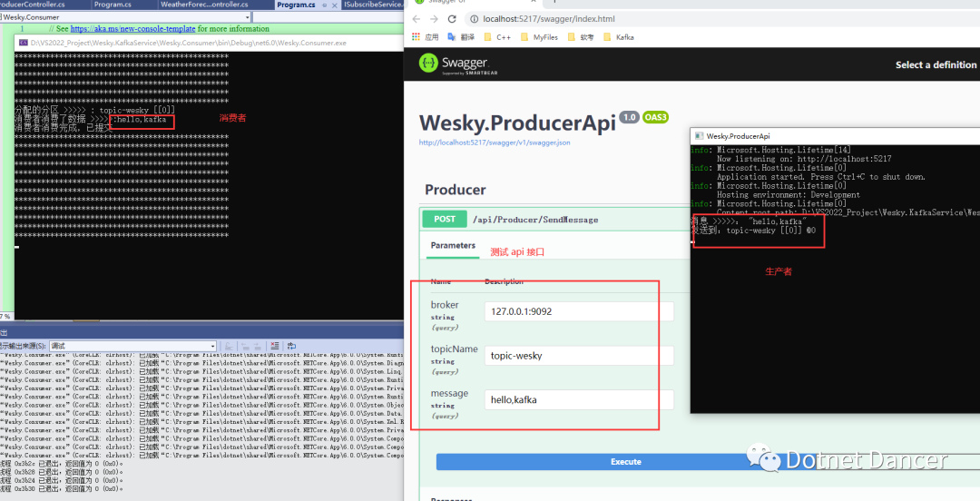Click the '消费者消费完成, 已提交' console line

tap(64, 128)
